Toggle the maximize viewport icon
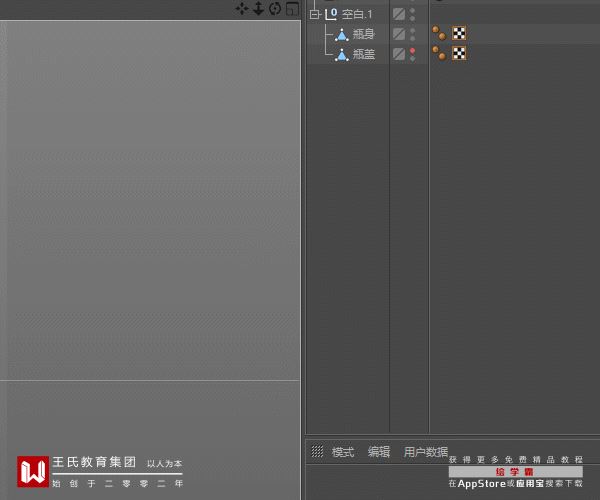The height and width of the screenshot is (500, 600). [x=293, y=8]
